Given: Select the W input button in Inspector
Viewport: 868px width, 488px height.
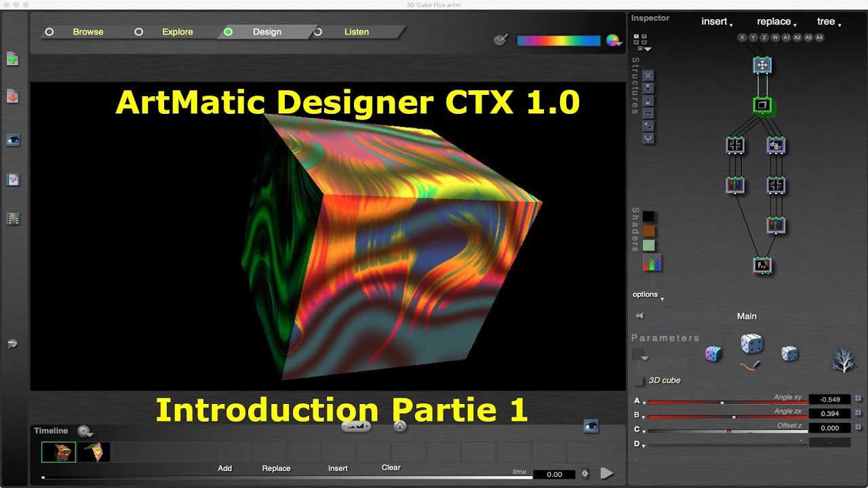Looking at the screenshot, I should [x=775, y=38].
